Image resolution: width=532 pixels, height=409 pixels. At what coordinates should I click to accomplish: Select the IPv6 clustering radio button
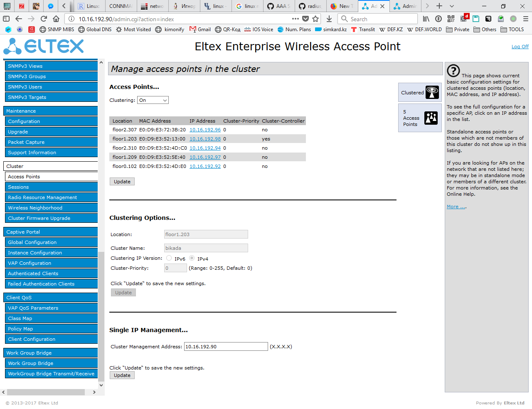[169, 258]
